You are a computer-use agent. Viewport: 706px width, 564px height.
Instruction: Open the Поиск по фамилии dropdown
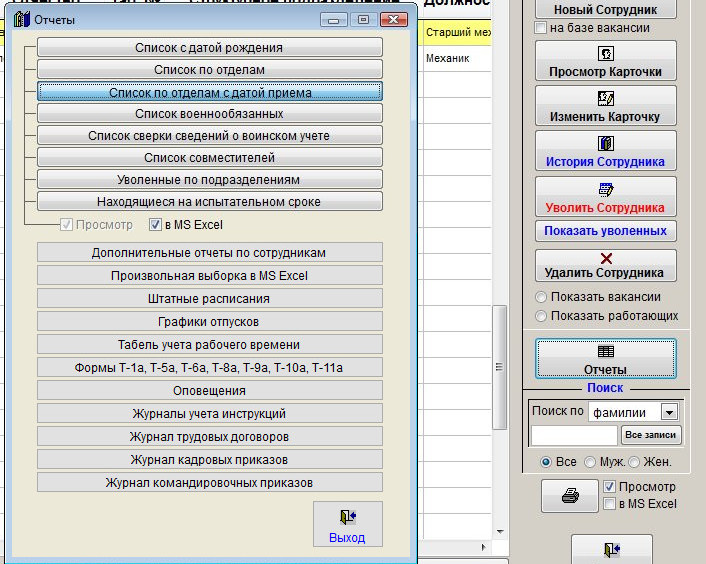669,412
